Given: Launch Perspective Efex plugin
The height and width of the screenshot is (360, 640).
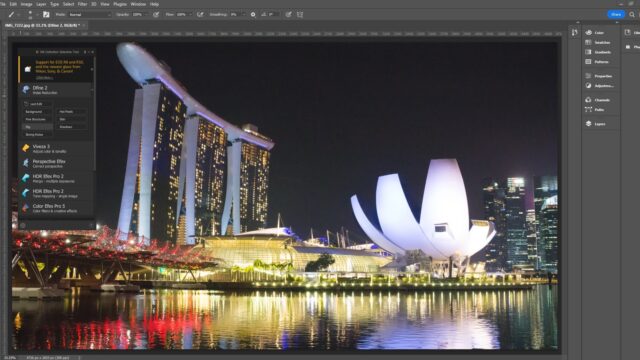Looking at the screenshot, I should point(56,163).
